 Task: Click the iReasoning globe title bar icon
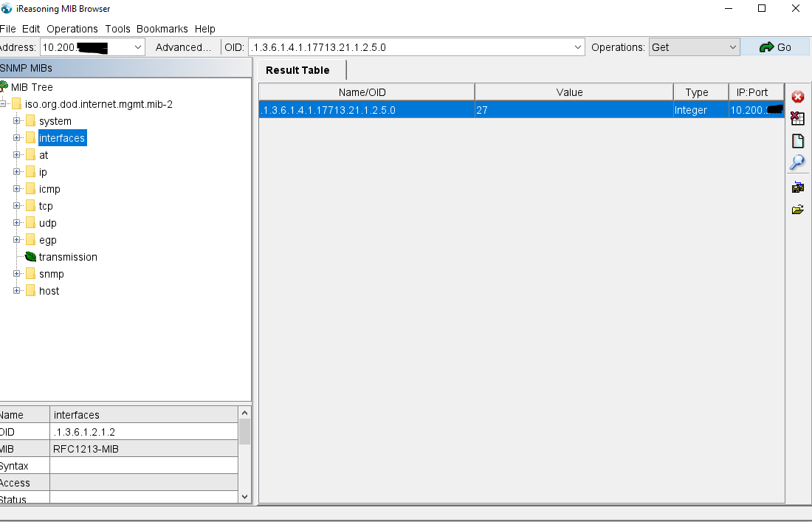pos(7,8)
